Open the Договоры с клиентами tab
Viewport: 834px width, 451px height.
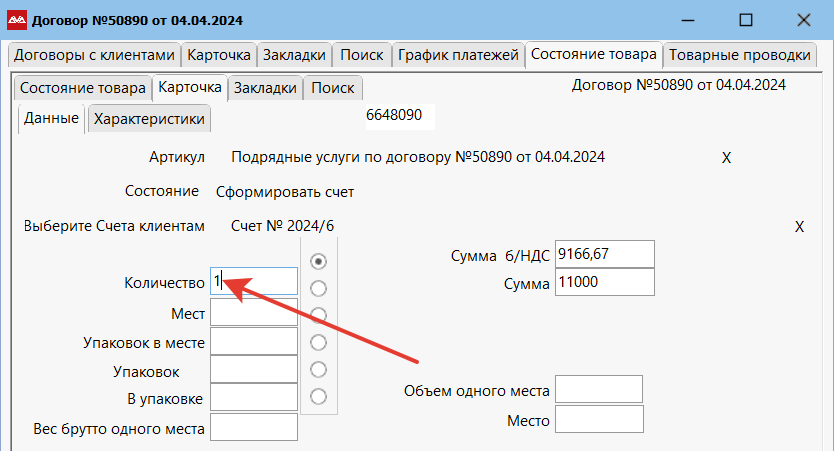tap(94, 55)
